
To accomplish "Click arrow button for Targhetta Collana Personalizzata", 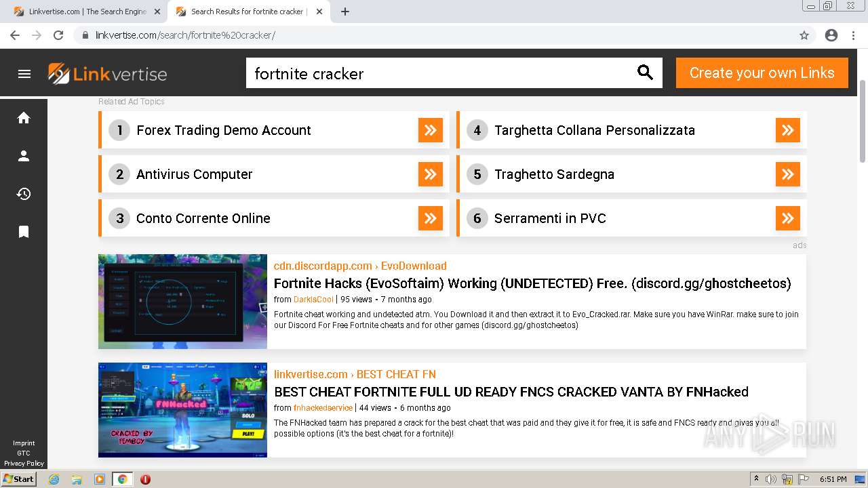I will point(788,130).
